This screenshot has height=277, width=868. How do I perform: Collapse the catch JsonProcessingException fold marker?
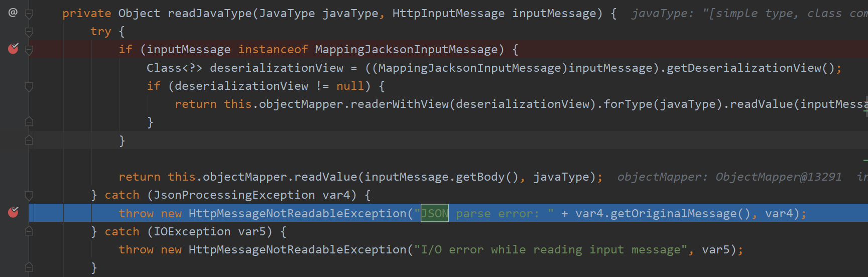[29, 195]
